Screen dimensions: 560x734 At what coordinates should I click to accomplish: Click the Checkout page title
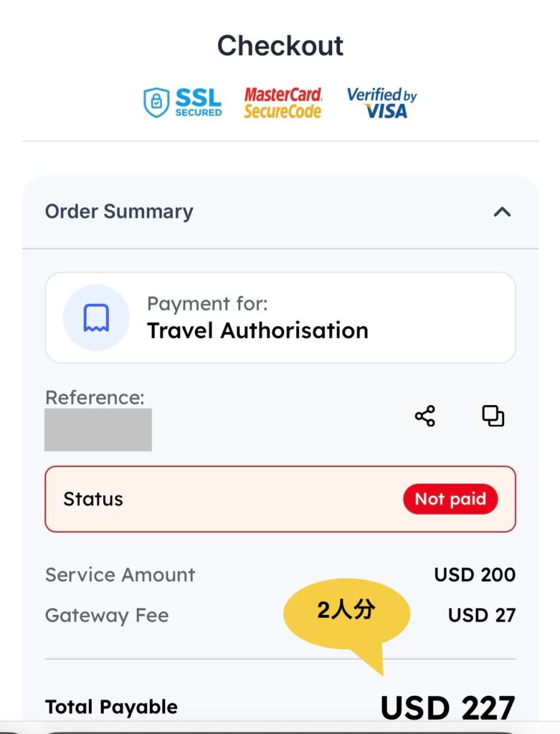(280, 46)
